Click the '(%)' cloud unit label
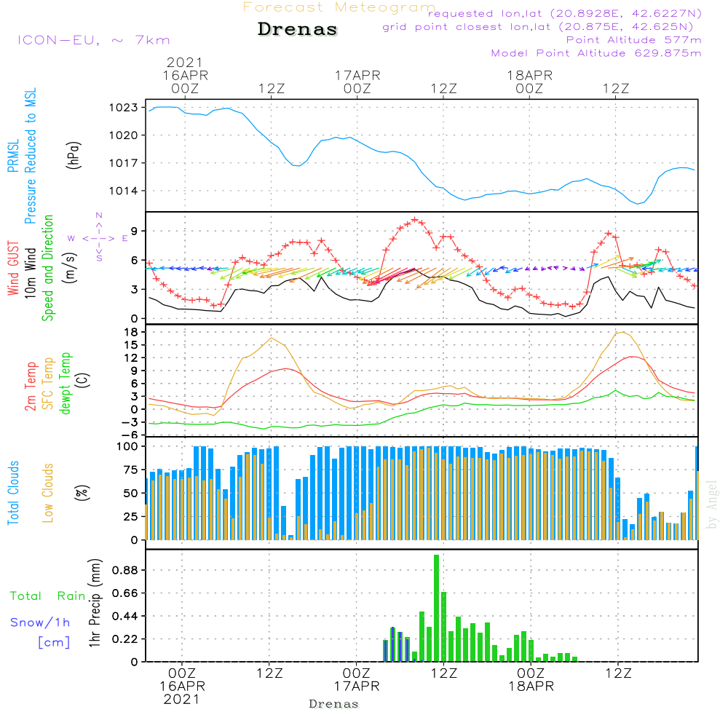Screen dimensions: 728x728 point(82,493)
